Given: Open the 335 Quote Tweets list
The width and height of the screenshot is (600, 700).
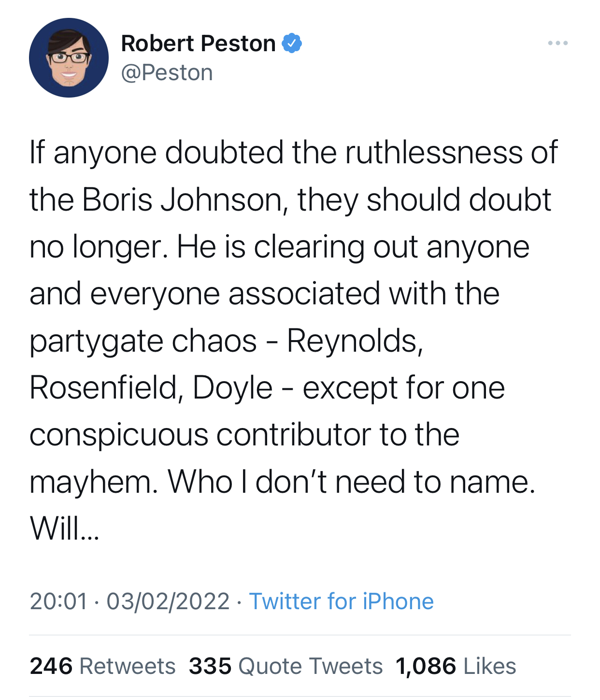Looking at the screenshot, I should click(x=286, y=666).
